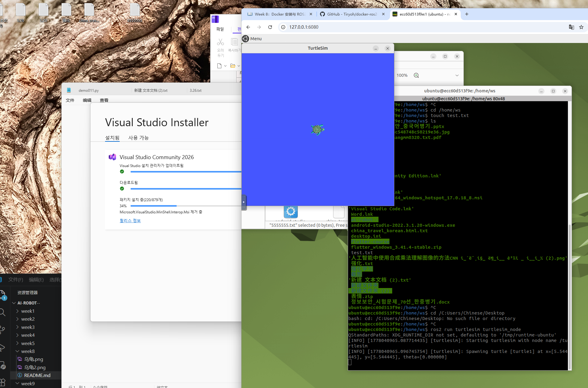
Task: Click the zoom in magnifier next to 100%
Action: (x=416, y=75)
